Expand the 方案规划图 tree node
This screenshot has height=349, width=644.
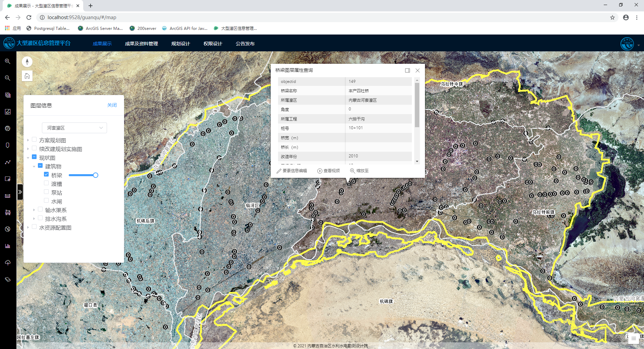28,140
